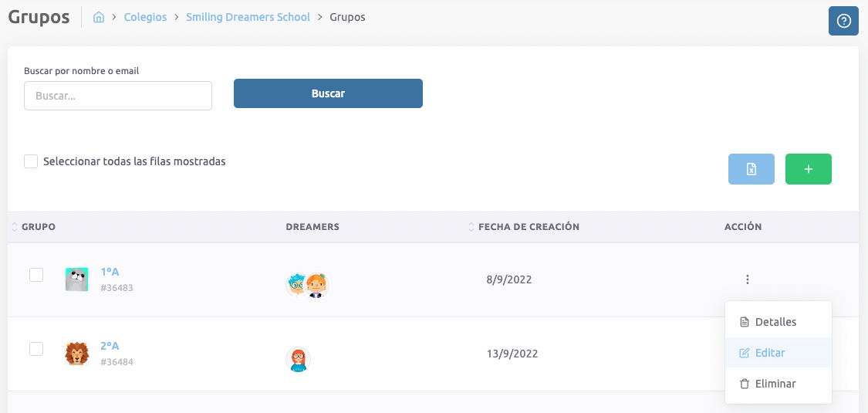Image resolution: width=868 pixels, height=413 pixels.
Task: Click the blue-haired dreamer avatar in 1ºA
Action: (296, 285)
